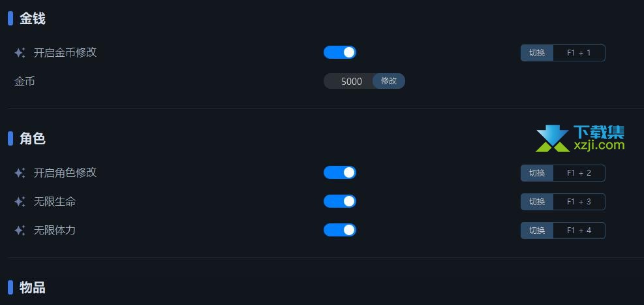Click 切换 button for F1 + 2
Screen dimensions: 644x305
pos(537,173)
